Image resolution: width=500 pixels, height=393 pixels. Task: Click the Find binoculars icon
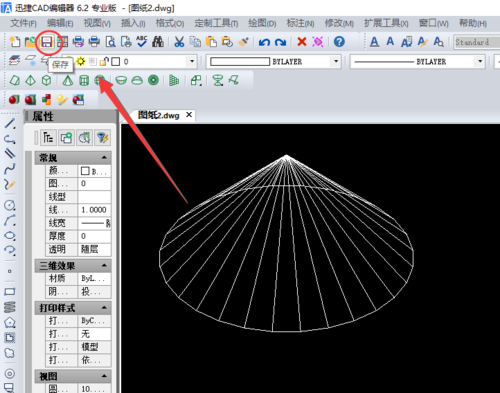point(158,42)
